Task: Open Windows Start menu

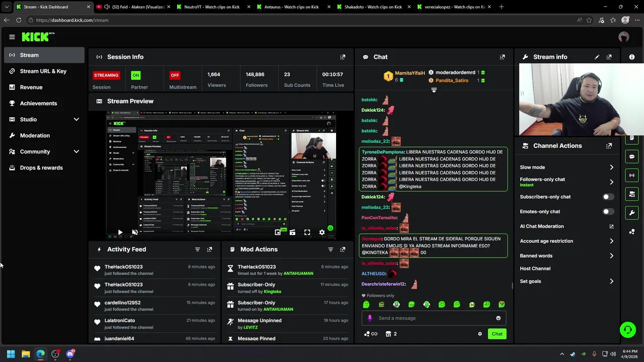Action: pyautogui.click(x=11, y=354)
